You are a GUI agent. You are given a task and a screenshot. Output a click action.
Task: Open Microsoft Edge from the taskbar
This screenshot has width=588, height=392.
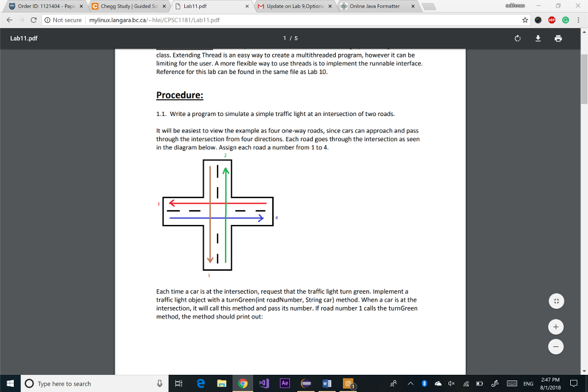click(200, 383)
